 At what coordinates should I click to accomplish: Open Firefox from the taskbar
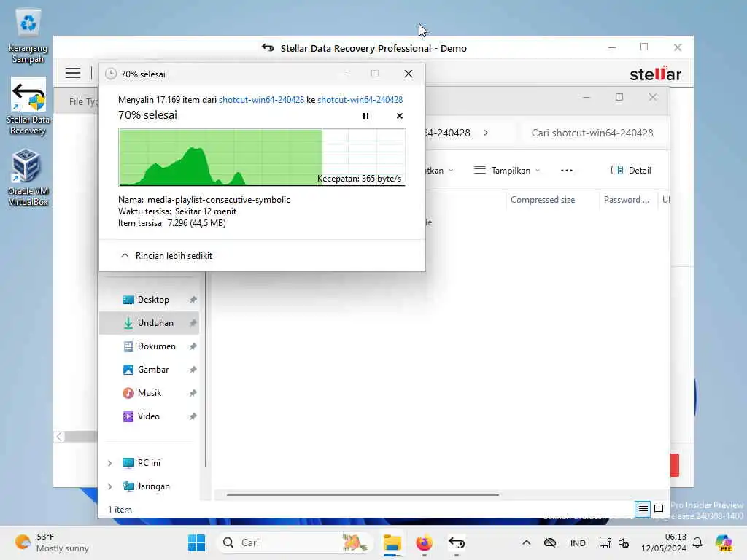pos(424,542)
